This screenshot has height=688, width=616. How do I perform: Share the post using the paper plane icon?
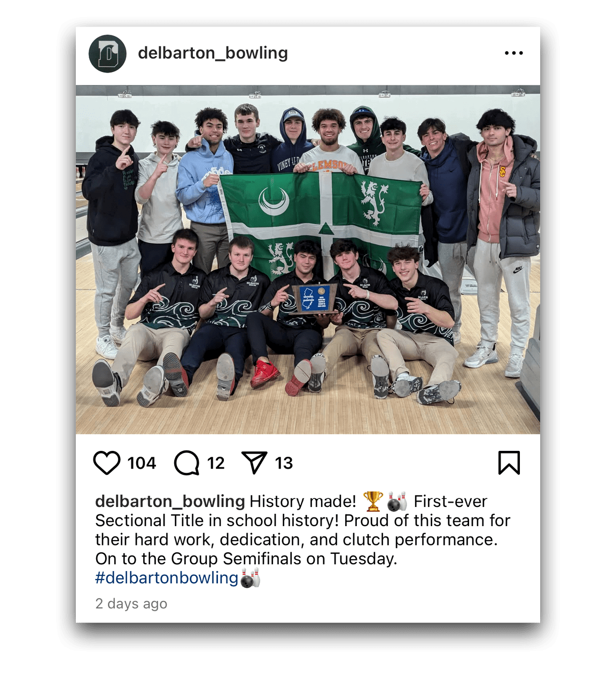point(254,463)
